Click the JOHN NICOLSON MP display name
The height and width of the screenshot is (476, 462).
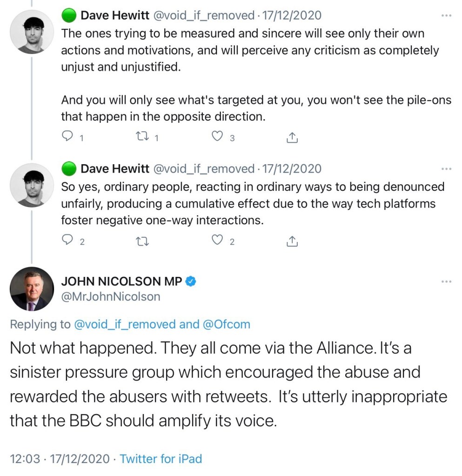point(121,281)
